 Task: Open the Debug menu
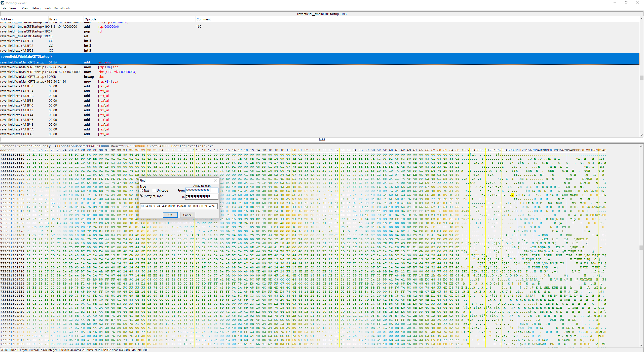pos(36,8)
